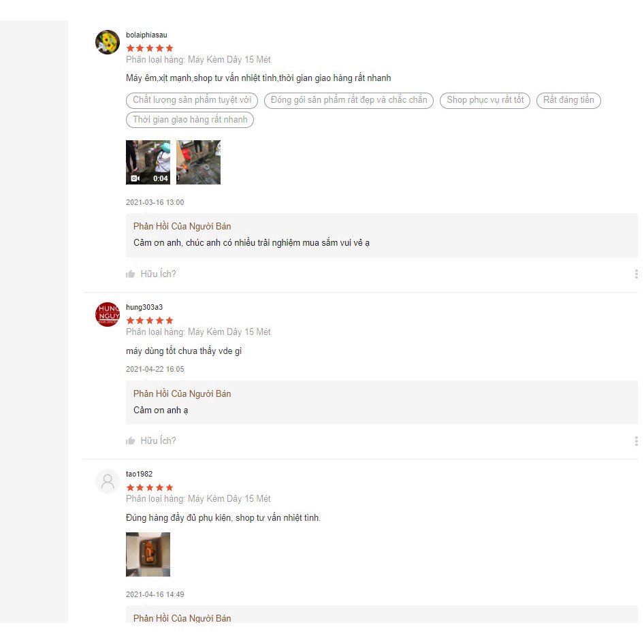This screenshot has height=644, width=644.
Task: Click 'Shop phục vụ rất tốt' tag
Action: pyautogui.click(x=485, y=100)
